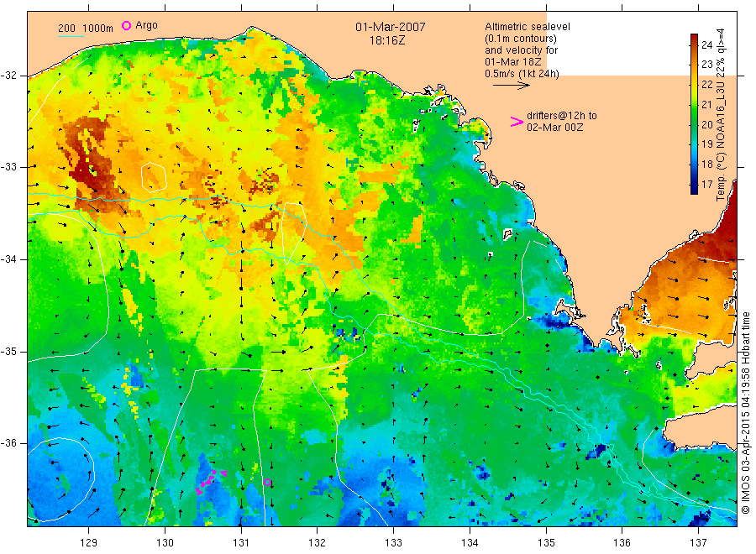This screenshot has width=756, height=554.
Task: Click longitude axis label 133
Action: 393,543
